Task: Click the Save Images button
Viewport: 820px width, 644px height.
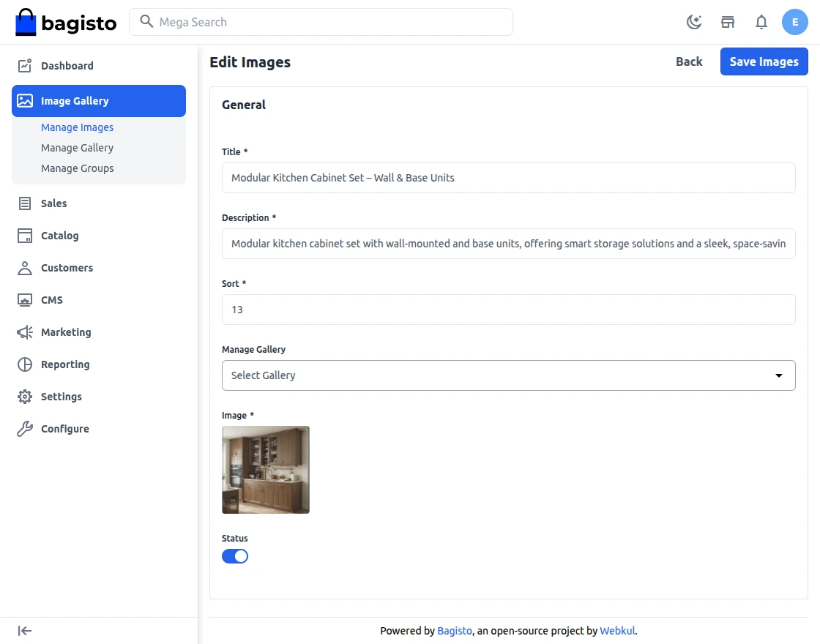Action: [x=764, y=61]
